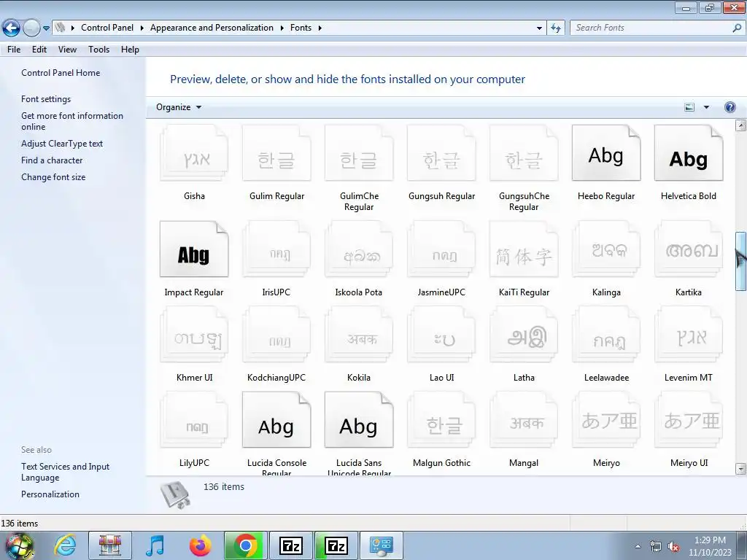Select the Lucida Console Regular font icon
The height and width of the screenshot is (560, 747).
click(x=276, y=420)
